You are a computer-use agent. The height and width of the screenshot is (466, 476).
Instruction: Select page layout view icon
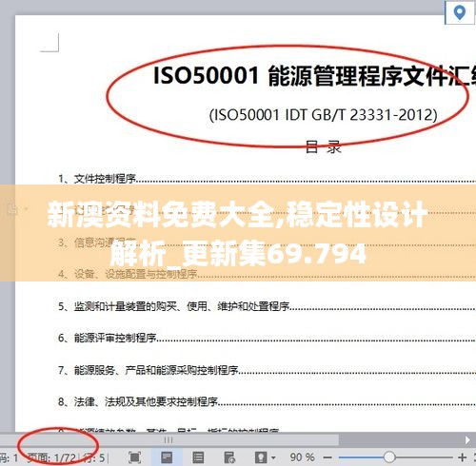167,457
